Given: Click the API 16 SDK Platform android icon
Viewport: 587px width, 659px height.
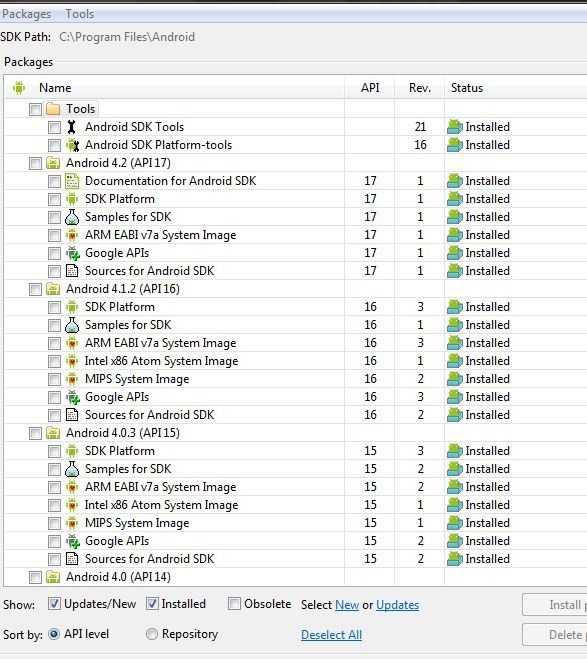Looking at the screenshot, I should tap(72, 307).
